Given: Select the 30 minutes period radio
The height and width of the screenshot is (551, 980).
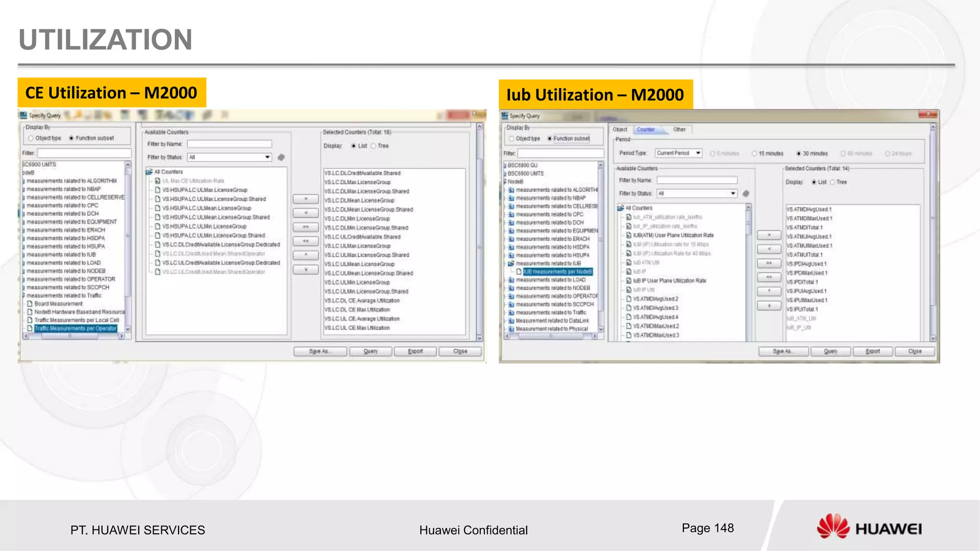Looking at the screenshot, I should click(x=799, y=154).
